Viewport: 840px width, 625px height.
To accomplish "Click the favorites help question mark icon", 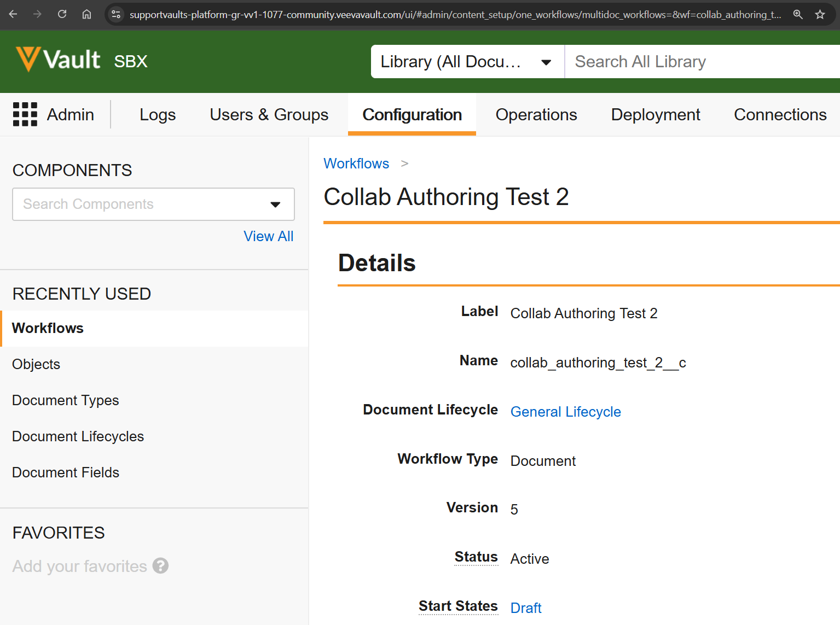I will (x=160, y=565).
